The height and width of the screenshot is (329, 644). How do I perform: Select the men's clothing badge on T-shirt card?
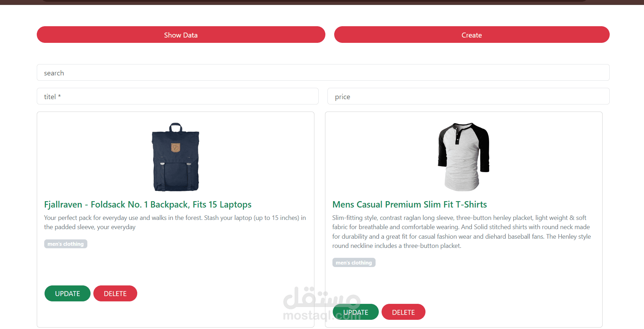(354, 263)
